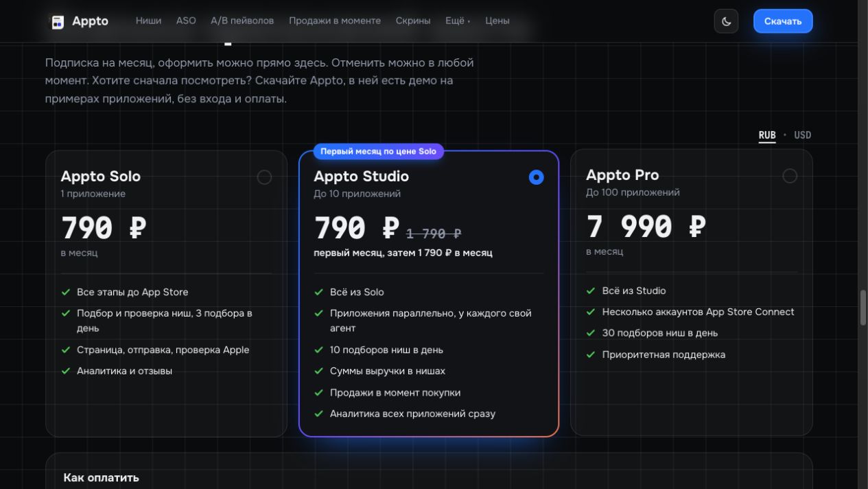Click checkmark icon beside 'Продажи в момент покупки'
The height and width of the screenshot is (489, 868).
point(318,393)
